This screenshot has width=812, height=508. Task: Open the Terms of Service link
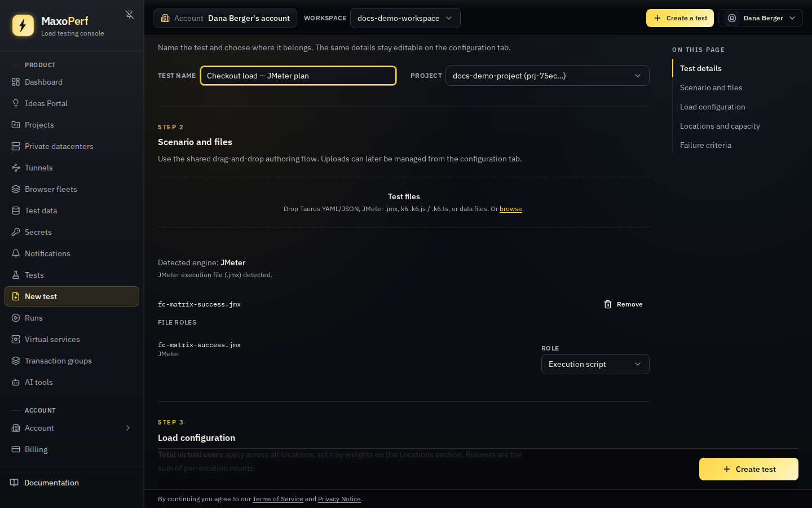277,499
